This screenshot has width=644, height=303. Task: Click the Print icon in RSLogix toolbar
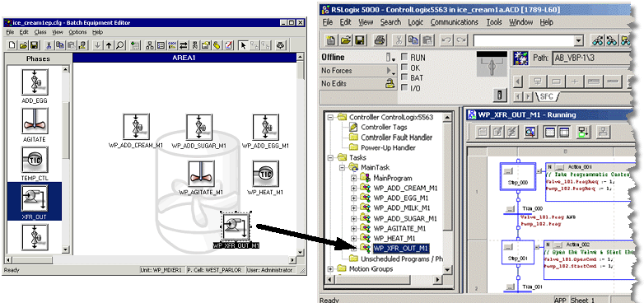(x=380, y=40)
